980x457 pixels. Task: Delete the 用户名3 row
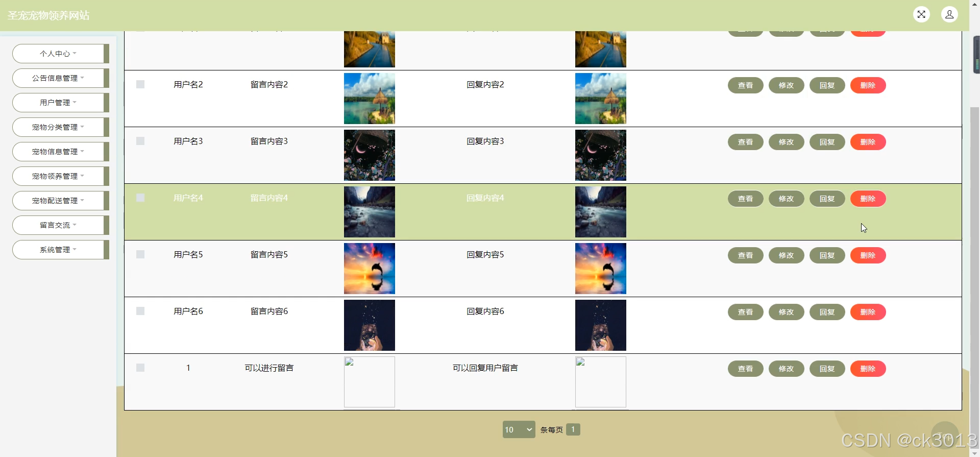pos(868,142)
